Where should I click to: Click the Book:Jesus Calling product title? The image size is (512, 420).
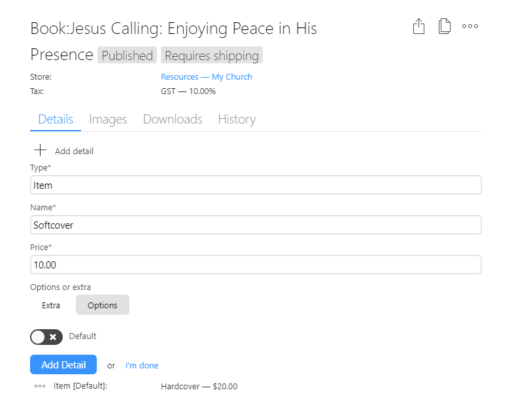click(x=173, y=41)
